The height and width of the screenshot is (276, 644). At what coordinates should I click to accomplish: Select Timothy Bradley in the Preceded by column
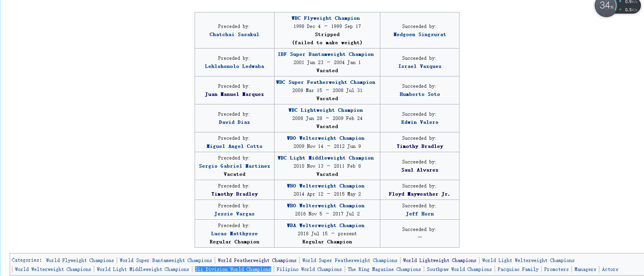point(234,194)
